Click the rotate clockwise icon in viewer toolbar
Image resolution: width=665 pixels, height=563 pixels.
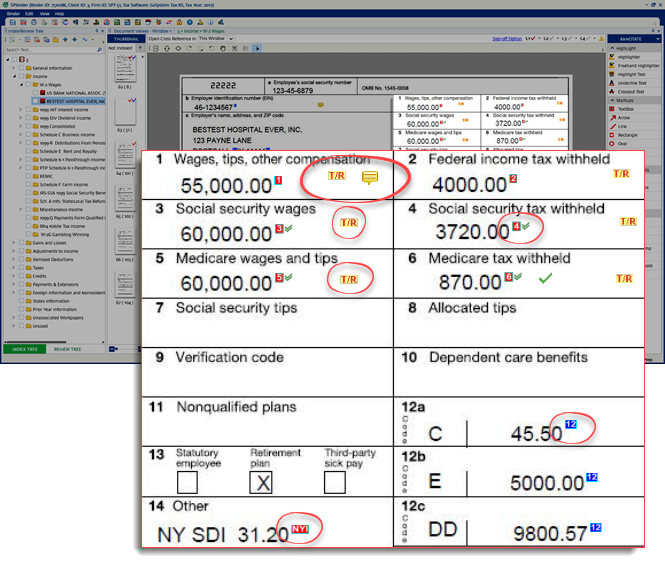tap(189, 48)
